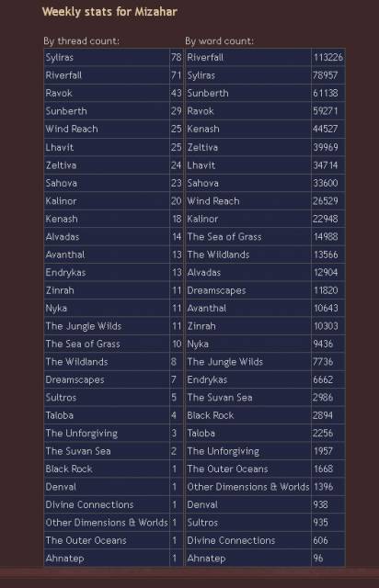379x588 pixels.
Task: Open Sultros in the thread count list
Action: point(61,398)
